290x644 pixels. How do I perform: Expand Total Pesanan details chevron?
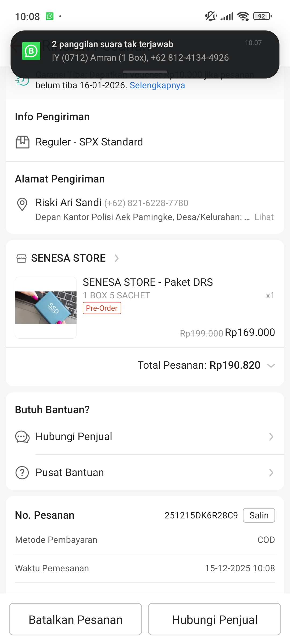click(x=271, y=365)
